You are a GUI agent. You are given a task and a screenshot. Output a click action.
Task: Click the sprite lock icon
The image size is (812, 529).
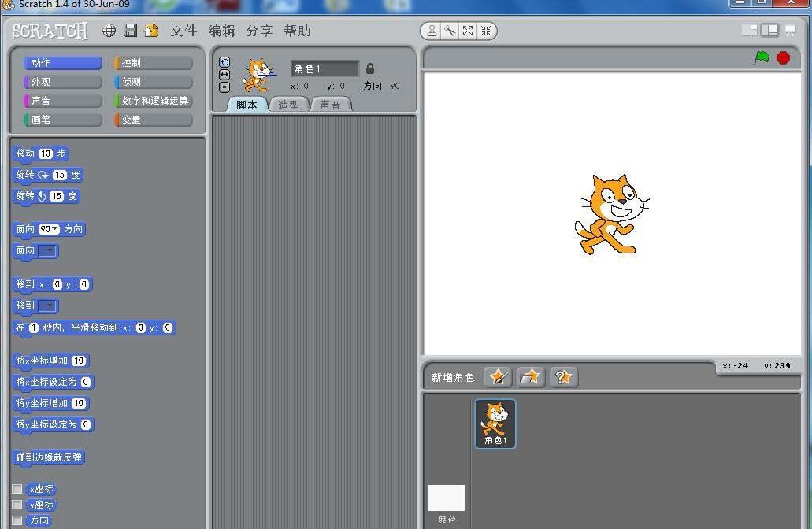click(369, 68)
